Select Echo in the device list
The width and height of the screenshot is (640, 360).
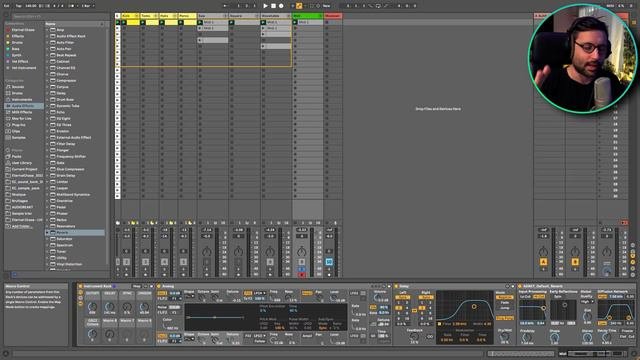pos(60,112)
